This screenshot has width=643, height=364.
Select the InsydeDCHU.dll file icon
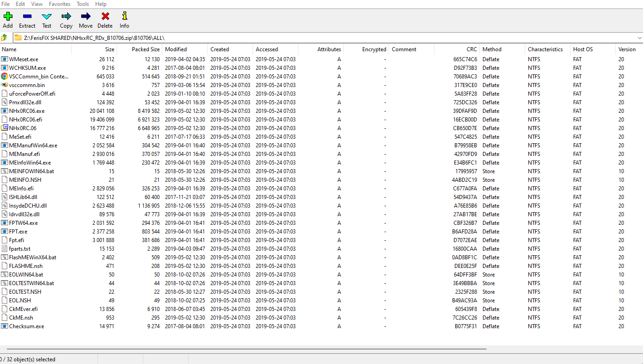pos(5,206)
